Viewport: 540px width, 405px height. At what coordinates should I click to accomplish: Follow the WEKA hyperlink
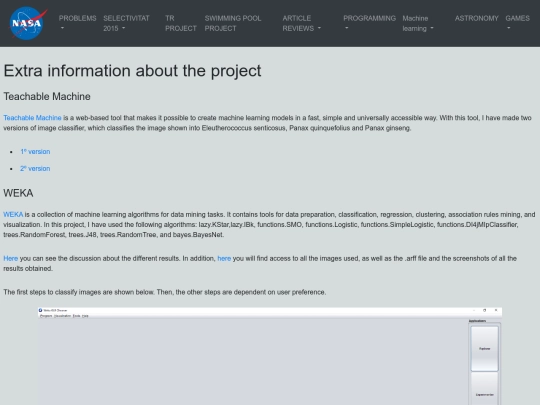(13, 215)
